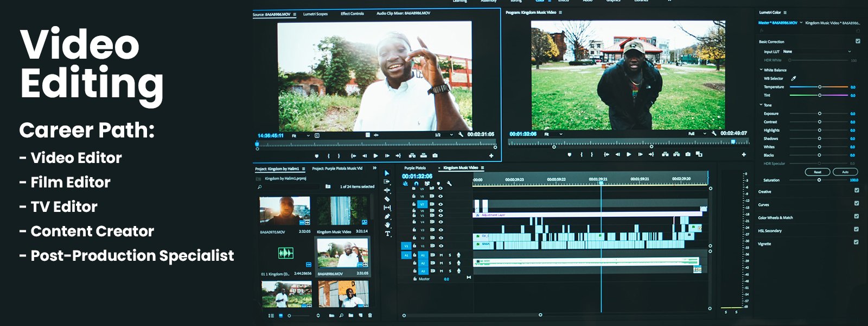Select the Track Select Forward tool
This screenshot has width=868, height=326.
[x=387, y=181]
